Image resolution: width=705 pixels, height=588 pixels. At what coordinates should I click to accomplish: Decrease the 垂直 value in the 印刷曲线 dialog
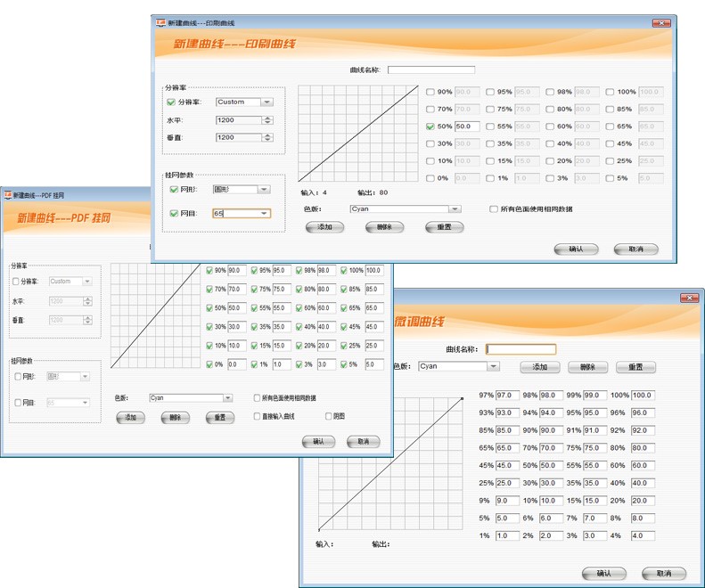coord(267,140)
